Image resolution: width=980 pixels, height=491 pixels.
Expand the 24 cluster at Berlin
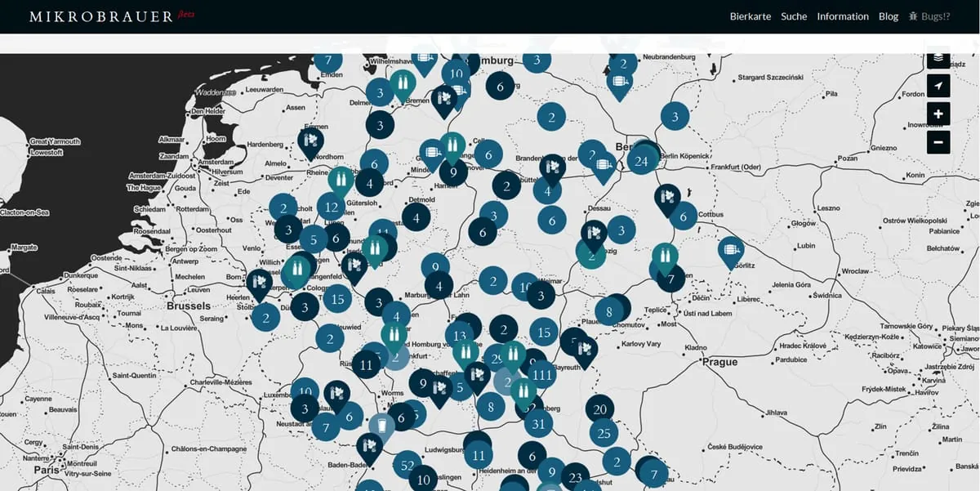click(x=641, y=161)
